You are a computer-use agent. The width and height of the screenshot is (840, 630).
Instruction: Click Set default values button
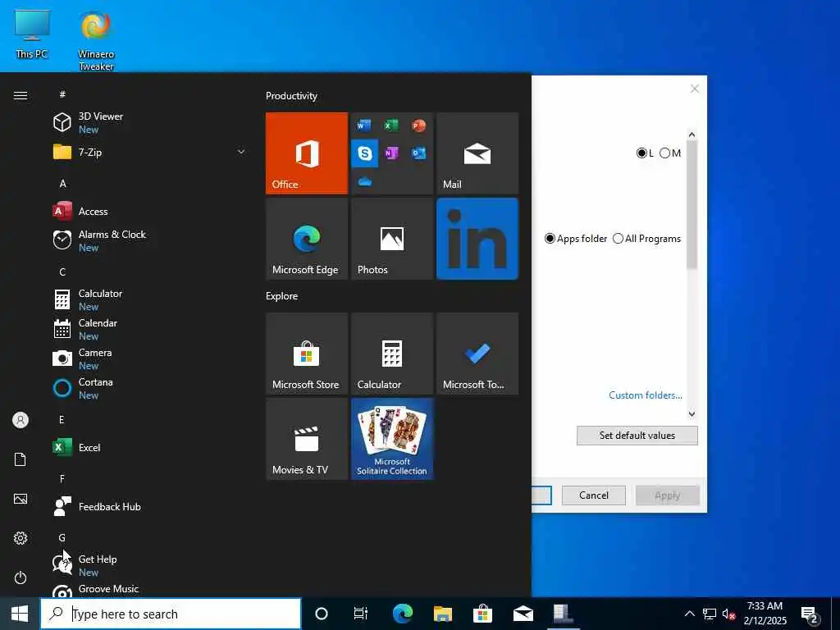[637, 436]
